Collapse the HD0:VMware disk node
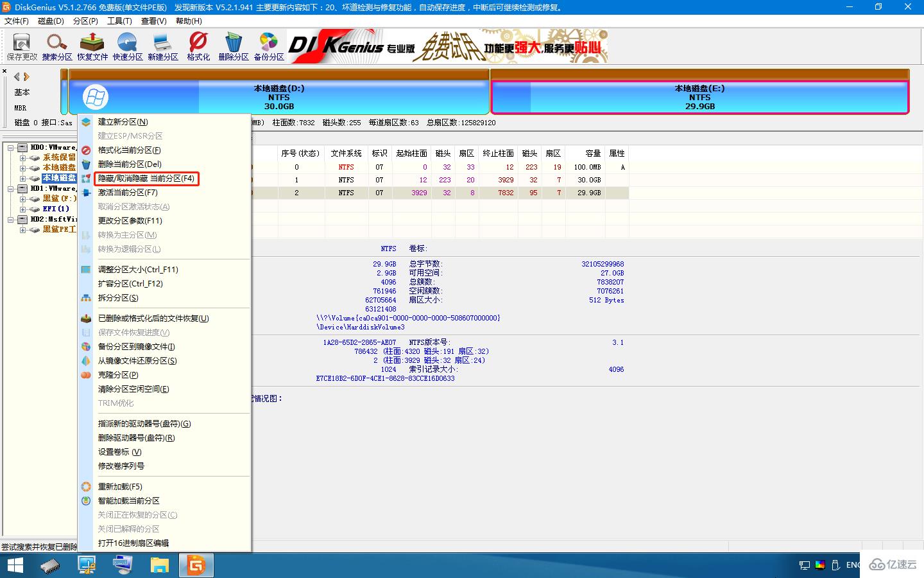 12,148
